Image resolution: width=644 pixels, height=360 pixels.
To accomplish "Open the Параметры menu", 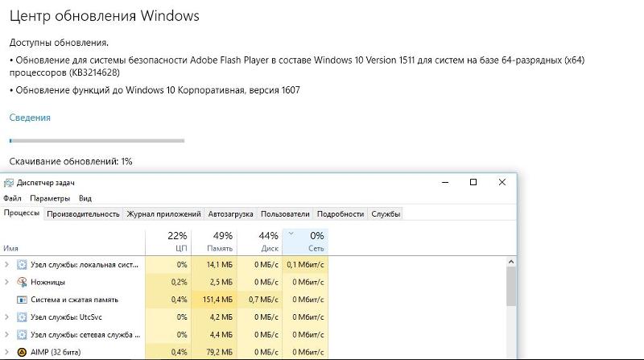I will [50, 198].
